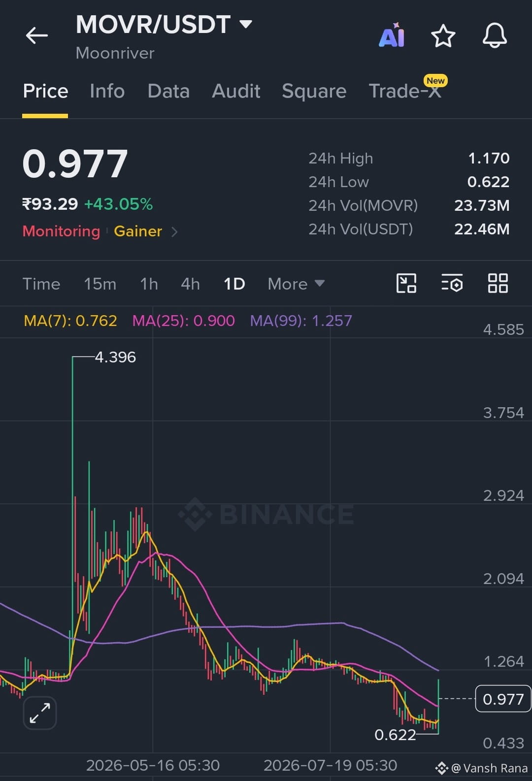Tap the Gainer tag
The image size is (532, 781).
(x=138, y=231)
